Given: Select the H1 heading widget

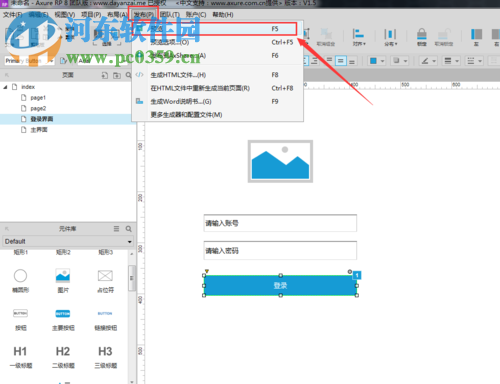Looking at the screenshot, I should 20,357.
